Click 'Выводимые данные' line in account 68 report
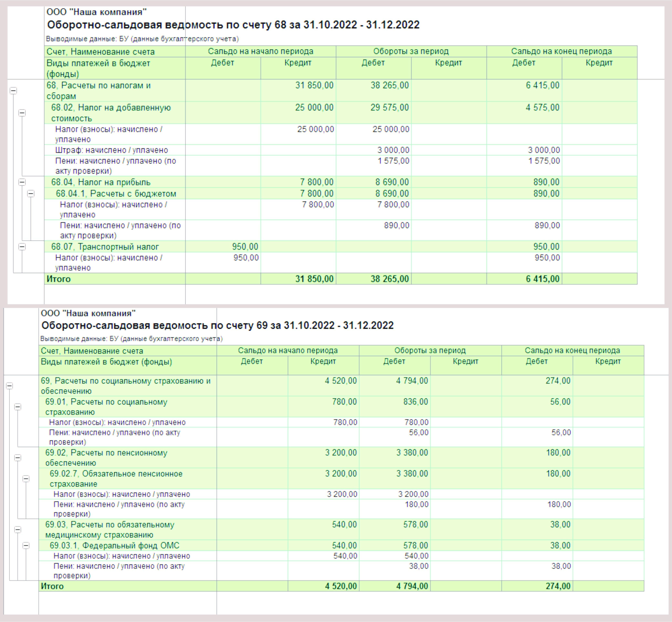Image resolution: width=672 pixels, height=622 pixels. tap(142, 39)
